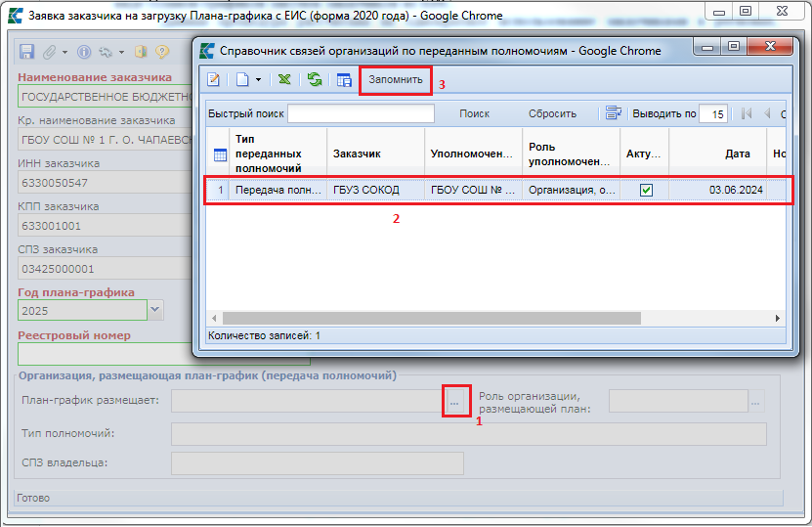Click the Поиск button
Screen dimensions: 812x527
point(474,113)
